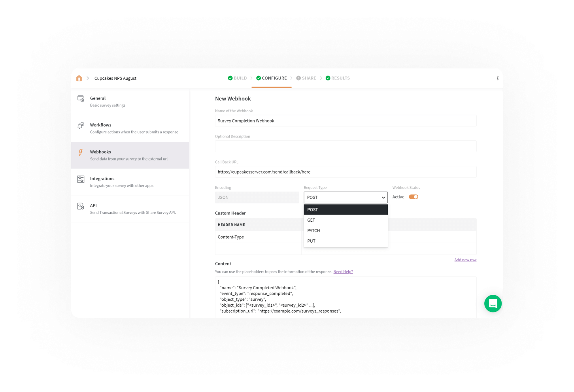Go to the RESULTS step tab
The height and width of the screenshot is (392, 574).
click(338, 78)
